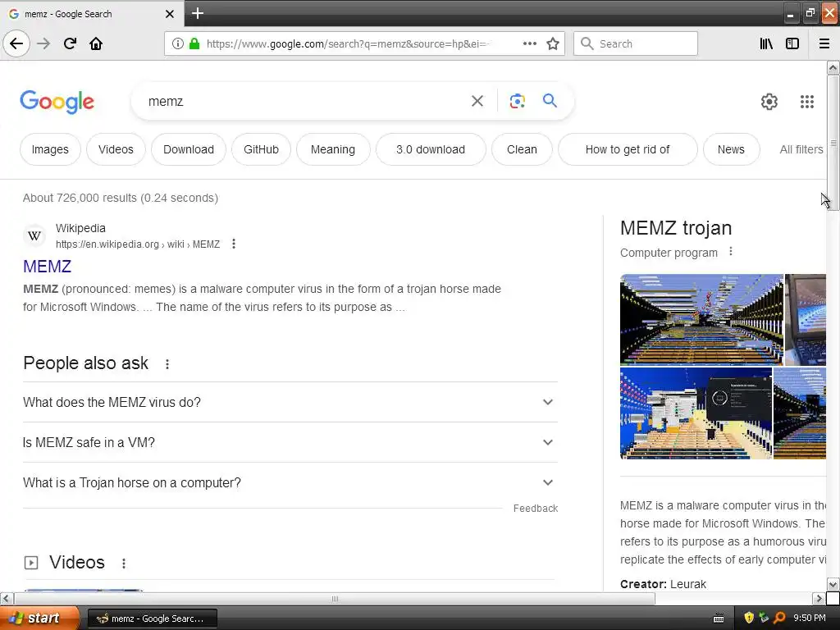Expand "What is a Trojan horse on a computer?"
Viewport: 840px width, 630px height.
(290, 482)
